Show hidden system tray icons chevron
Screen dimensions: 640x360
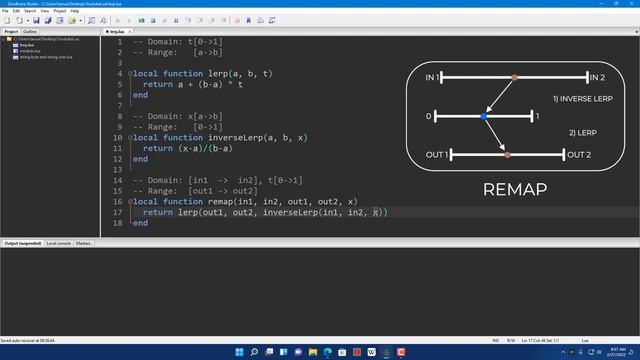[563, 352]
